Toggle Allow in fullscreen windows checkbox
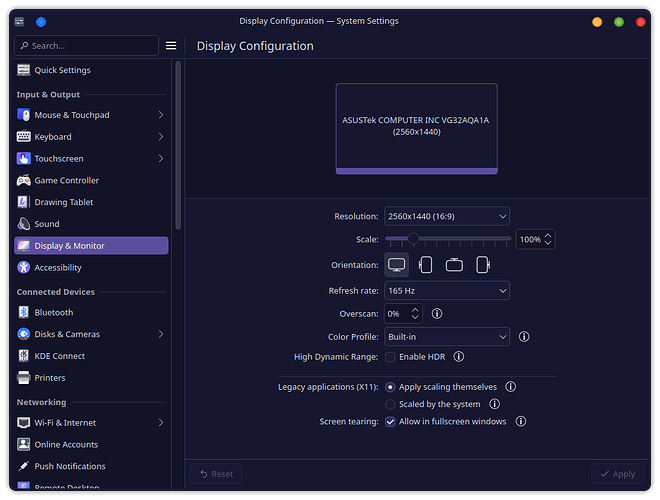 (390, 422)
